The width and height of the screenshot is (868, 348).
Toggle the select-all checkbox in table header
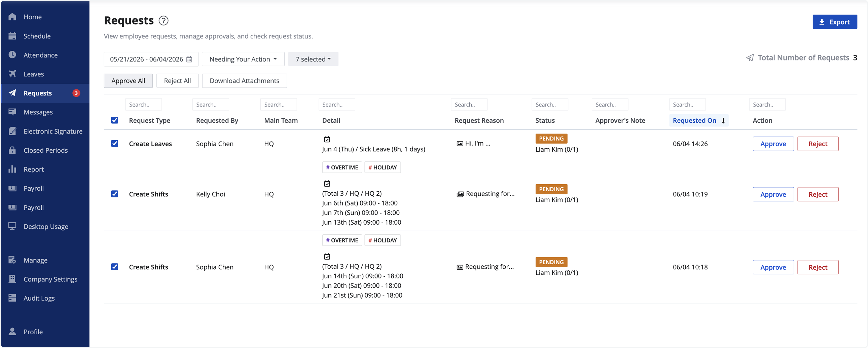[115, 120]
